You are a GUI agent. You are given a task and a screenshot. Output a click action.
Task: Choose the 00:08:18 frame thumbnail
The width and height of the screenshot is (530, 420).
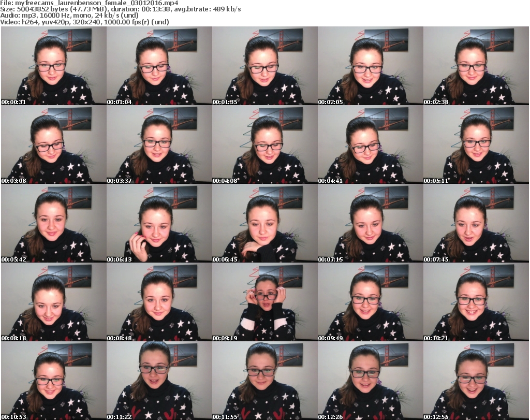(54, 302)
